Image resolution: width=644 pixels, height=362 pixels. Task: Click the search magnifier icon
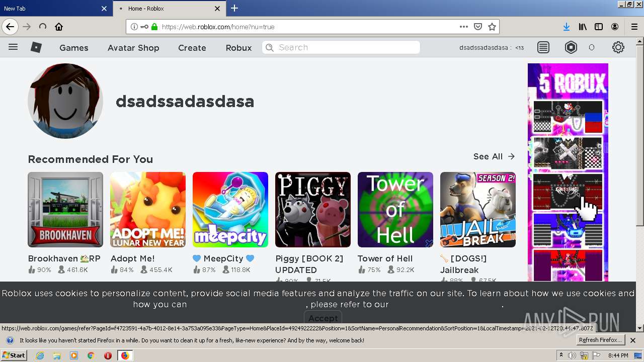point(270,47)
